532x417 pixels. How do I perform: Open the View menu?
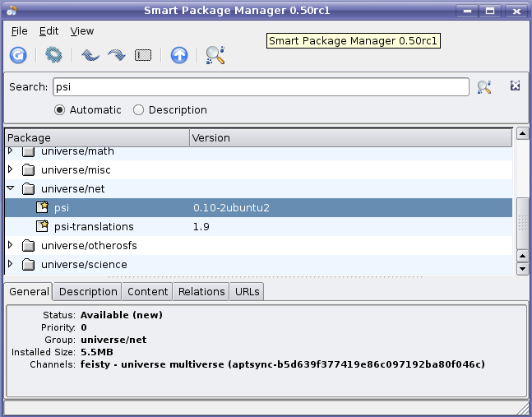[x=81, y=31]
